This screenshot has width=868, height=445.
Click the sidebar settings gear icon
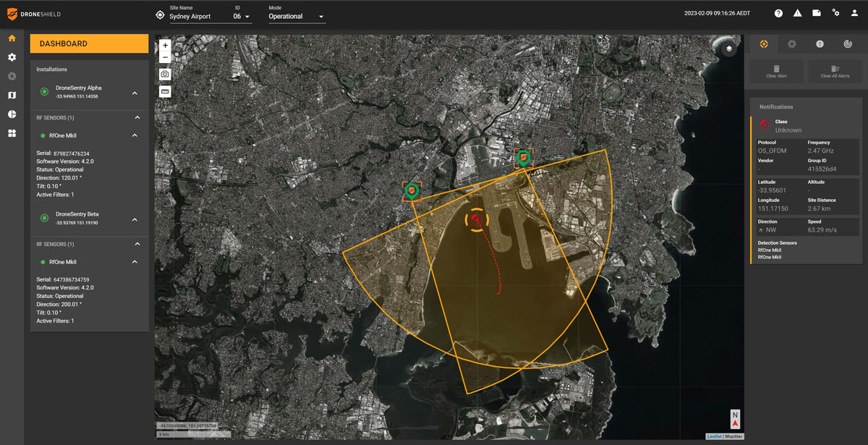coord(12,57)
